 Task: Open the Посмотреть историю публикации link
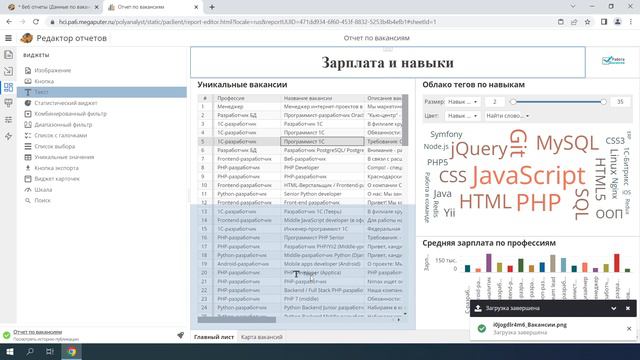[46, 339]
